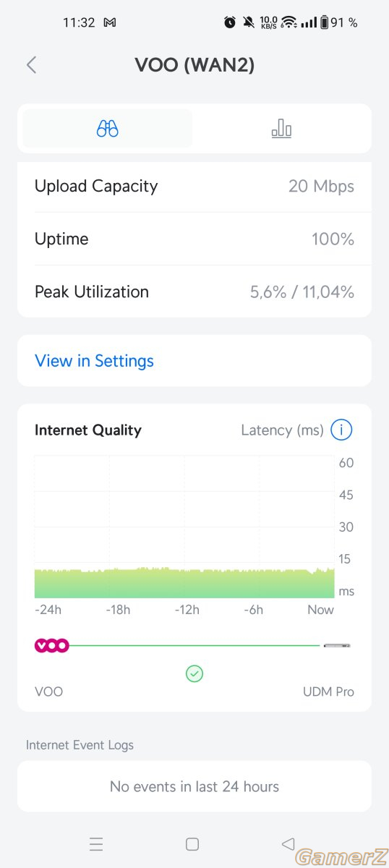This screenshot has width=389, height=868.
Task: Open the bar chart statistics tab
Action: pos(281,129)
